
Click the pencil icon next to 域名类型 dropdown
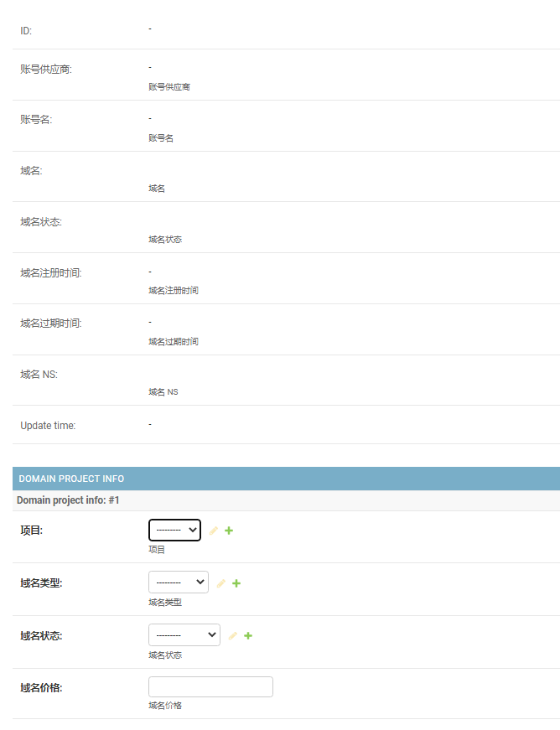click(x=221, y=583)
